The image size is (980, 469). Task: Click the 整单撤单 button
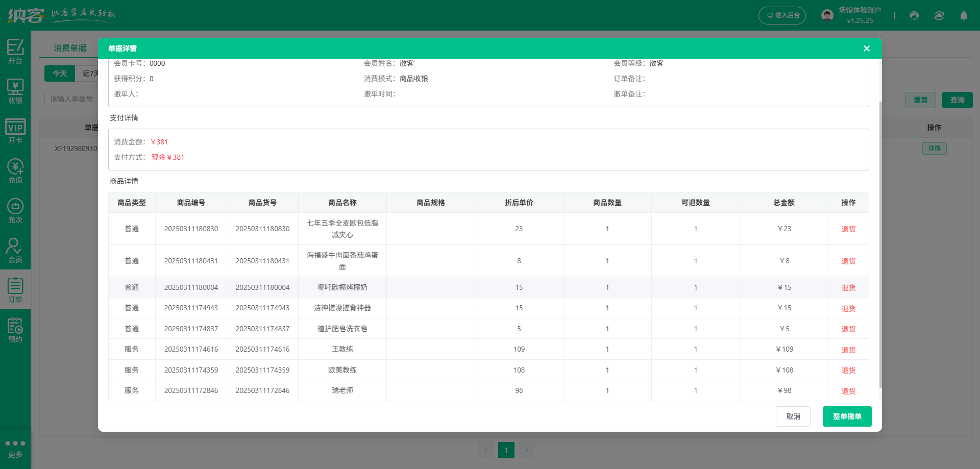point(846,416)
